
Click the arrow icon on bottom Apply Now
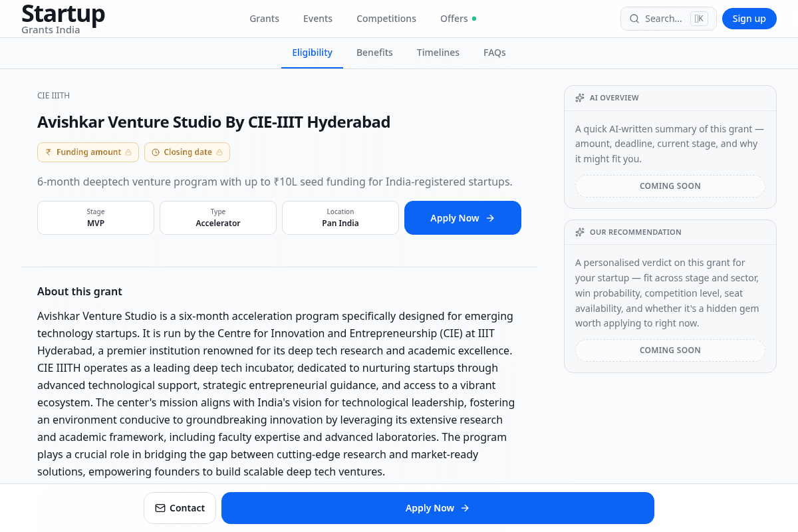[467, 508]
